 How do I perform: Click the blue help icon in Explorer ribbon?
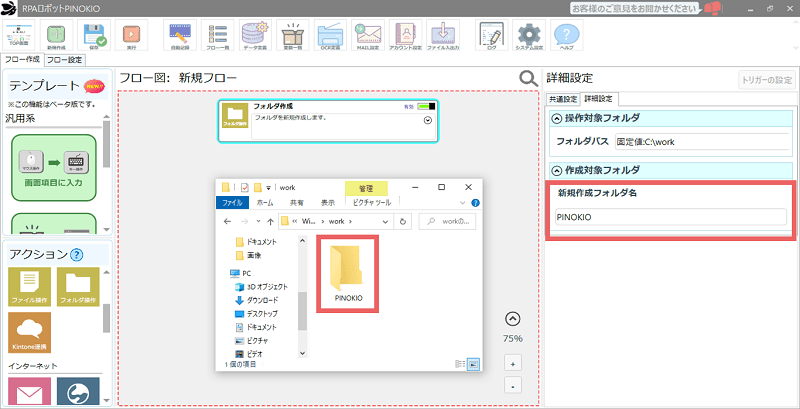[476, 202]
